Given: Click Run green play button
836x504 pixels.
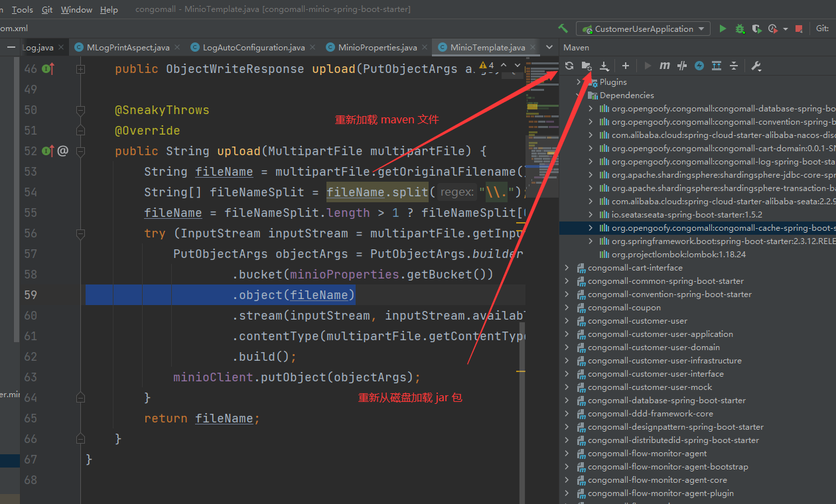Looking at the screenshot, I should (723, 29).
